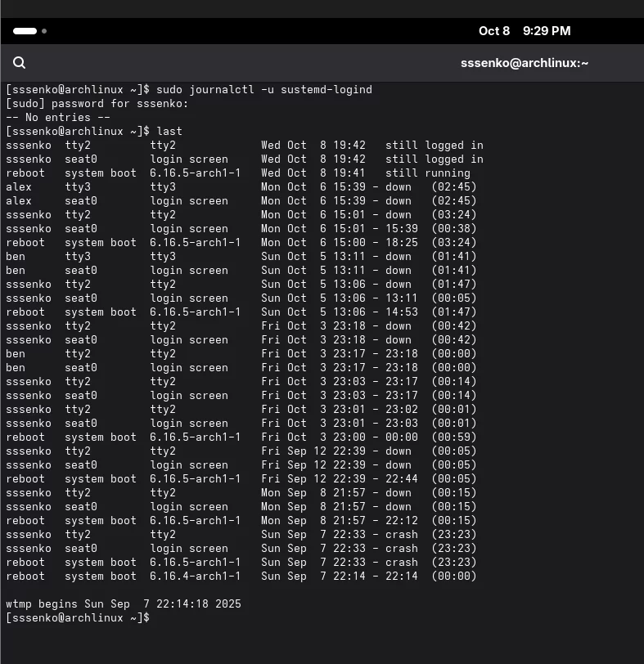Click the search magnifier icon in terminal header

point(20,63)
